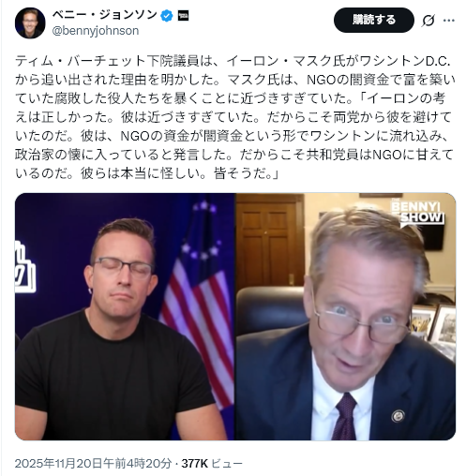466x476 pixels.
Task: Click the display name ベニー・ジョンソン
Action: coord(104,15)
